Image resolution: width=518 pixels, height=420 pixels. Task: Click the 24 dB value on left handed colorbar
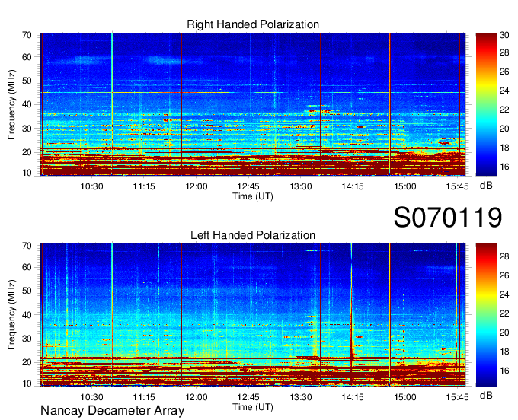pyautogui.click(x=504, y=294)
